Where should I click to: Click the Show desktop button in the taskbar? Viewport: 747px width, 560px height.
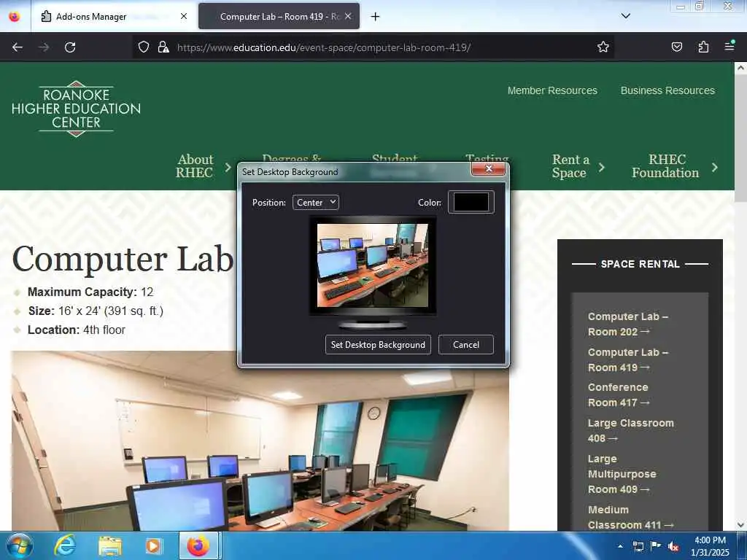742,545
